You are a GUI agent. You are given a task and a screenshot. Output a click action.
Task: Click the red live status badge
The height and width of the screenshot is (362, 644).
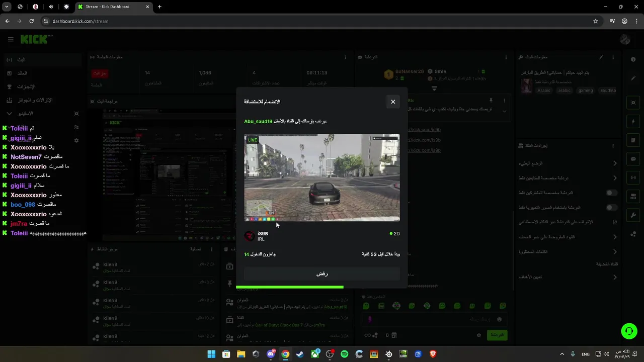pyautogui.click(x=100, y=73)
